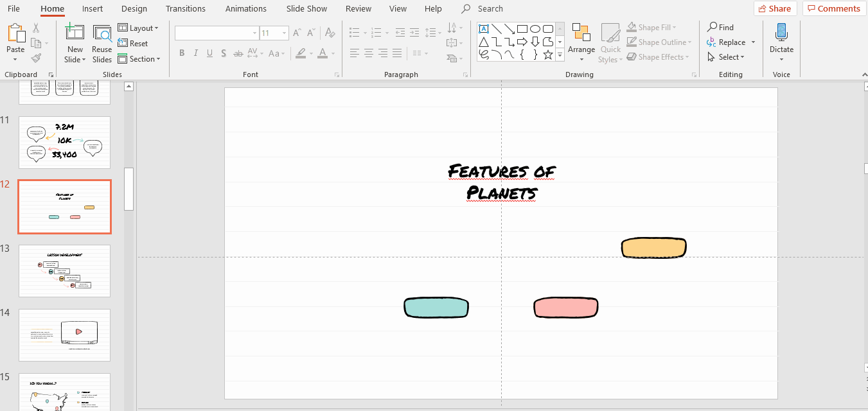Click the Reuse Slides icon
This screenshot has height=411, width=868.
click(102, 34)
